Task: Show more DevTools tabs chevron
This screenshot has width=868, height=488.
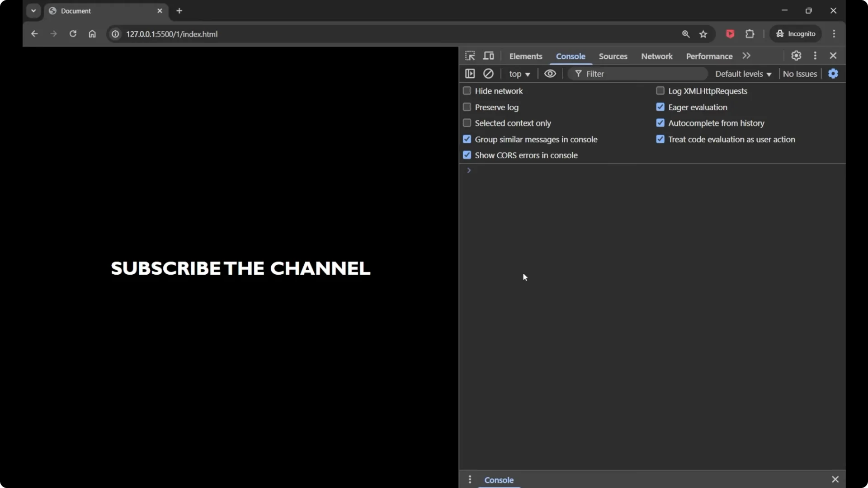Action: coord(746,56)
